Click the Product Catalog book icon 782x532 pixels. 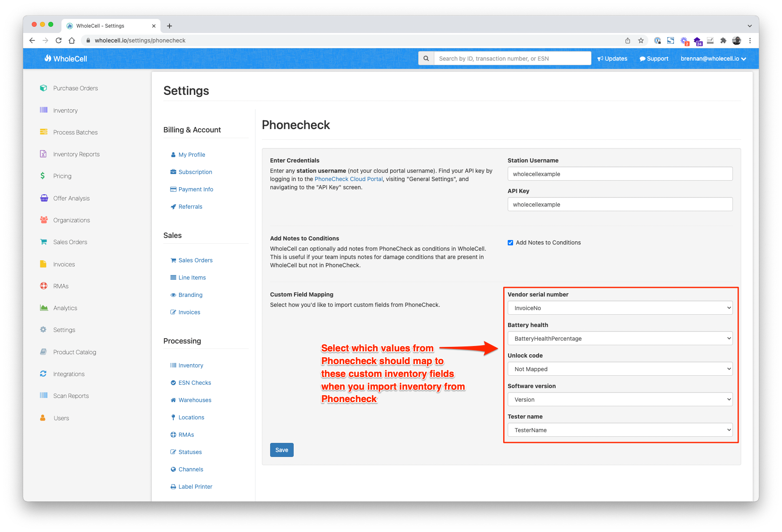43,352
